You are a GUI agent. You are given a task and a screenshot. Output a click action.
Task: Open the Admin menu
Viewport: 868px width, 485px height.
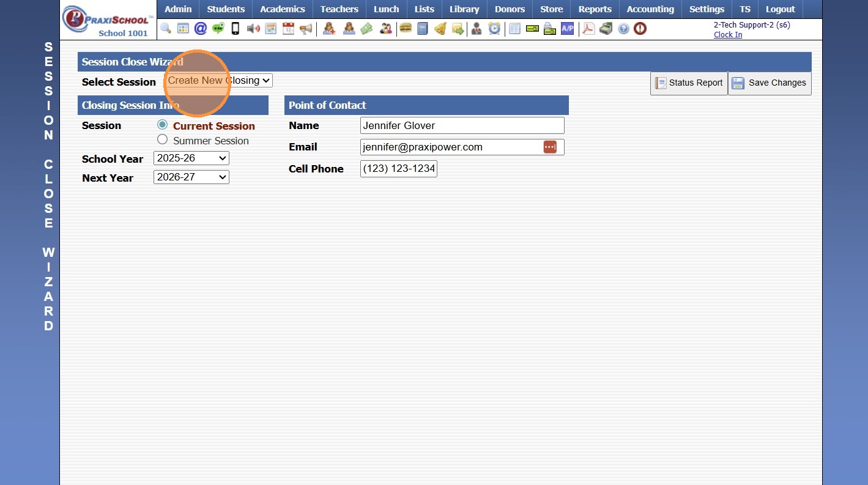(178, 9)
